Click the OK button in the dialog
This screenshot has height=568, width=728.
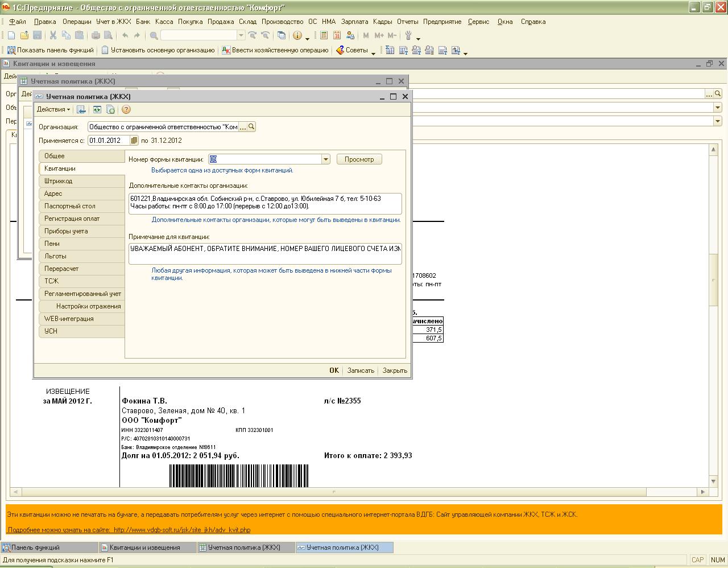click(x=334, y=371)
